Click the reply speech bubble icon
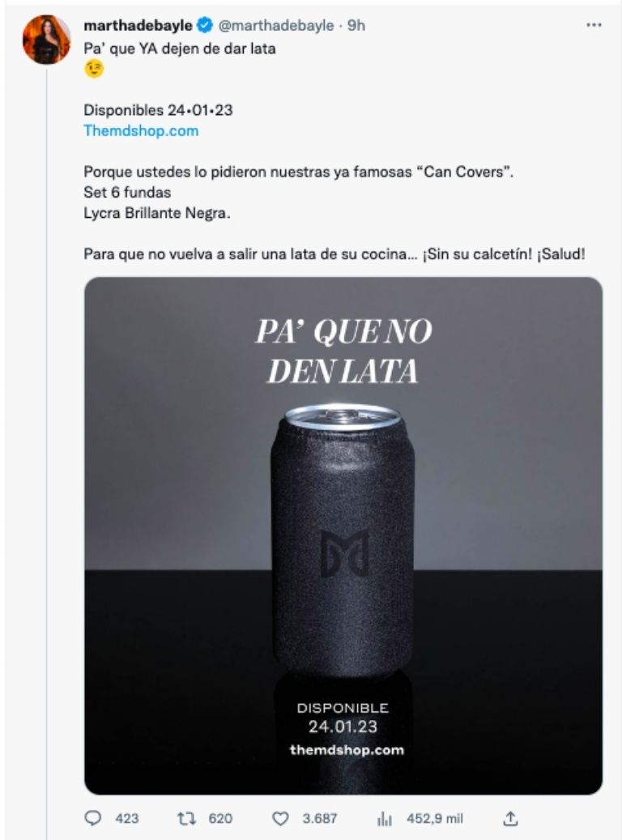 [93, 819]
